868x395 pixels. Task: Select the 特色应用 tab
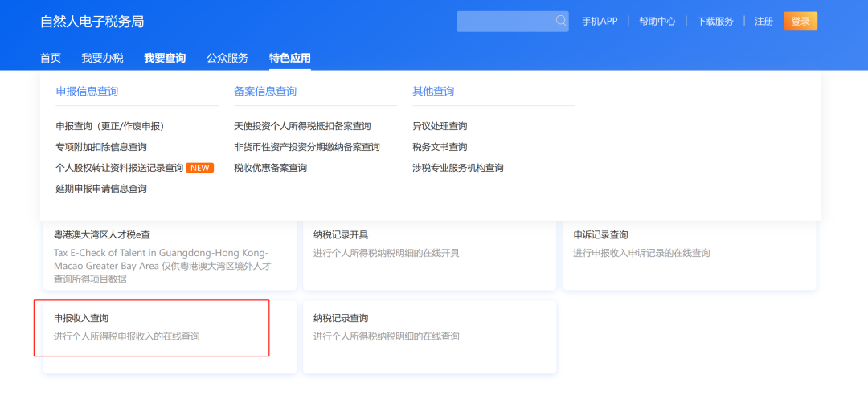pos(290,58)
